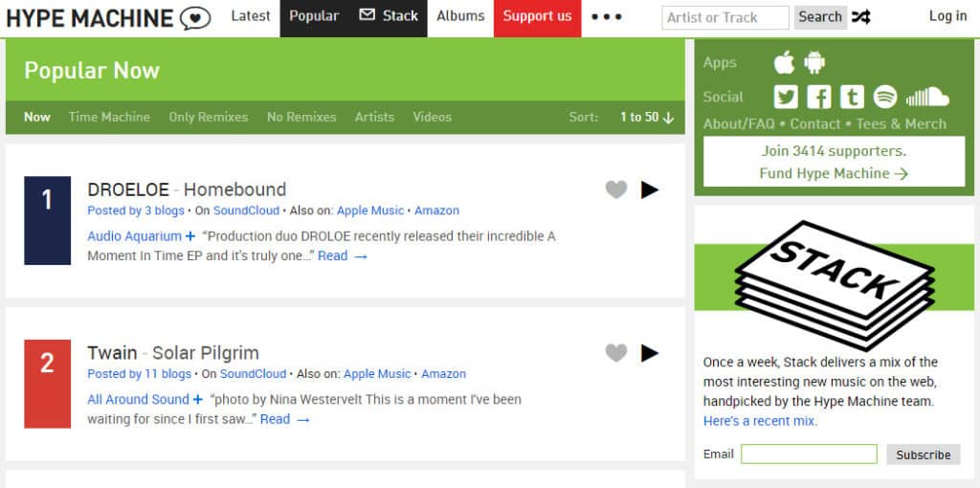Click the Hype Machine heart speech-bubble logo
This screenshot has width=980, height=488.
tap(195, 19)
